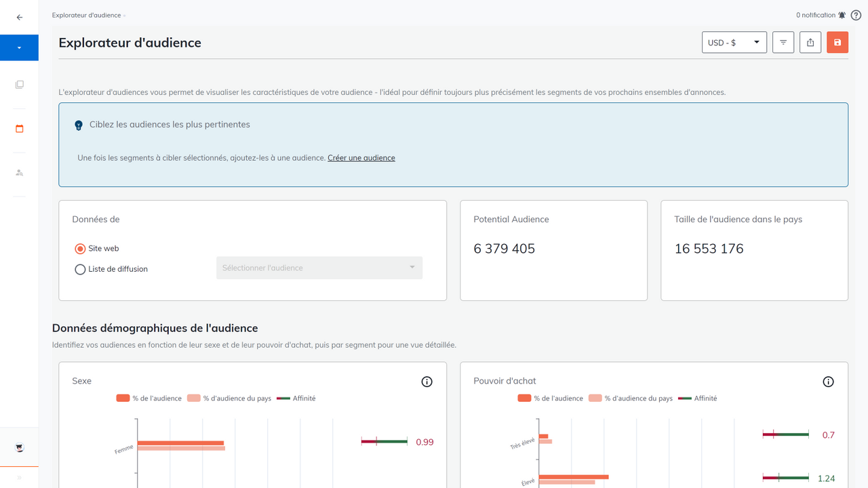Click the export share icon button

pyautogui.click(x=810, y=42)
